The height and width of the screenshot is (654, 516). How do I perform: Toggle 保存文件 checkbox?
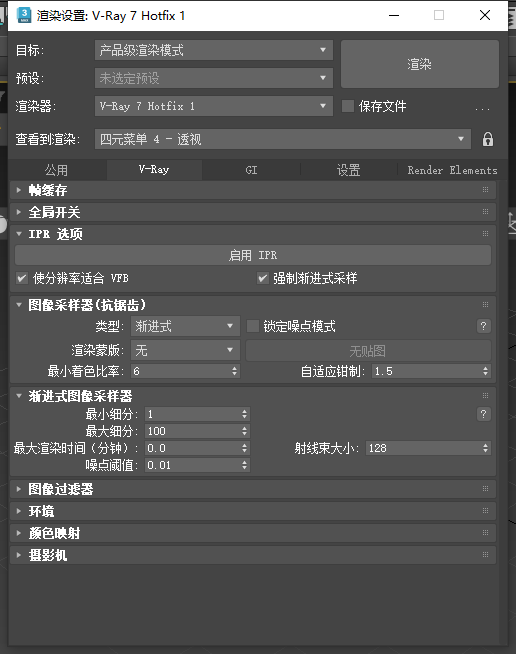tap(347, 106)
